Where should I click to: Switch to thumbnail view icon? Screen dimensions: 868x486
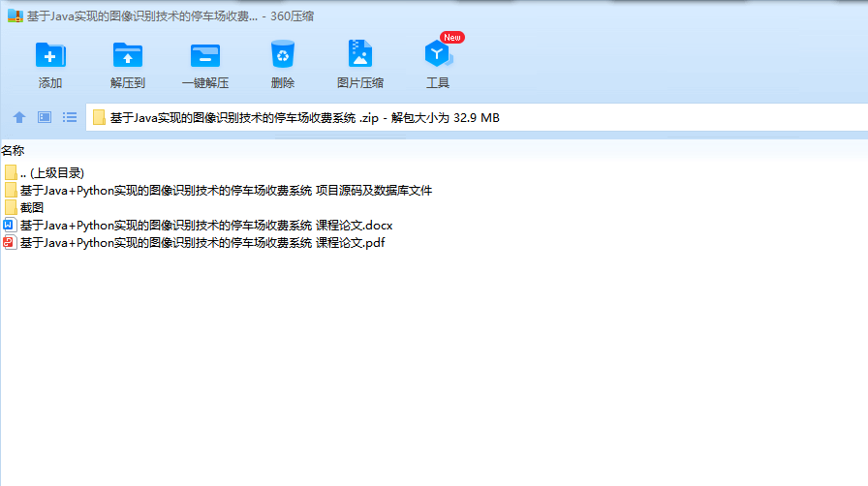45,117
